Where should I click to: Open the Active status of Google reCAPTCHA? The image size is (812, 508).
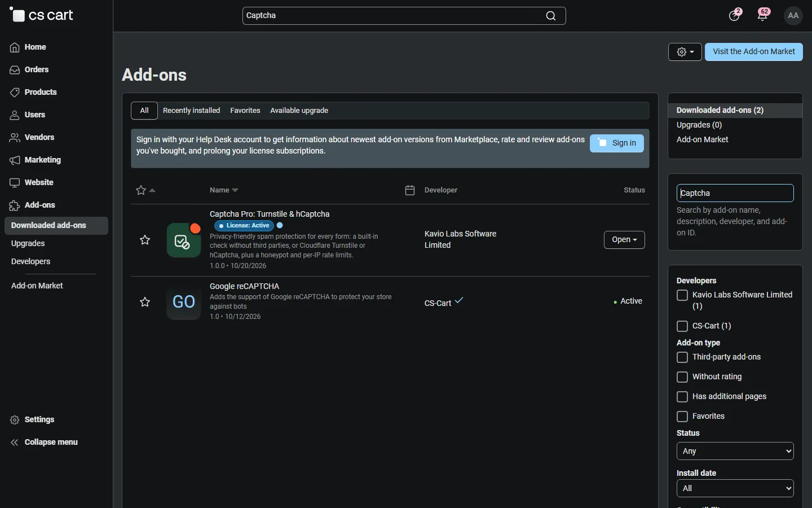coord(628,301)
